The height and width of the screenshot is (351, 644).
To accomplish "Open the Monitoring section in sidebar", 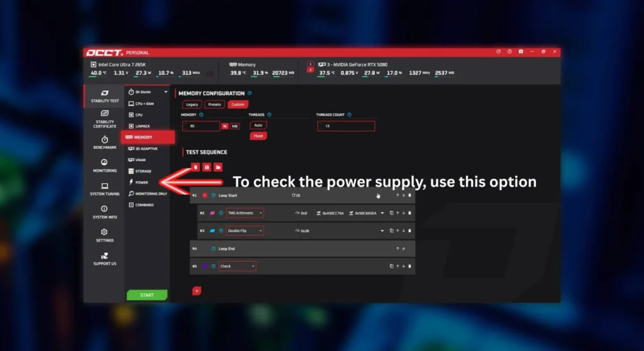I will [x=105, y=165].
